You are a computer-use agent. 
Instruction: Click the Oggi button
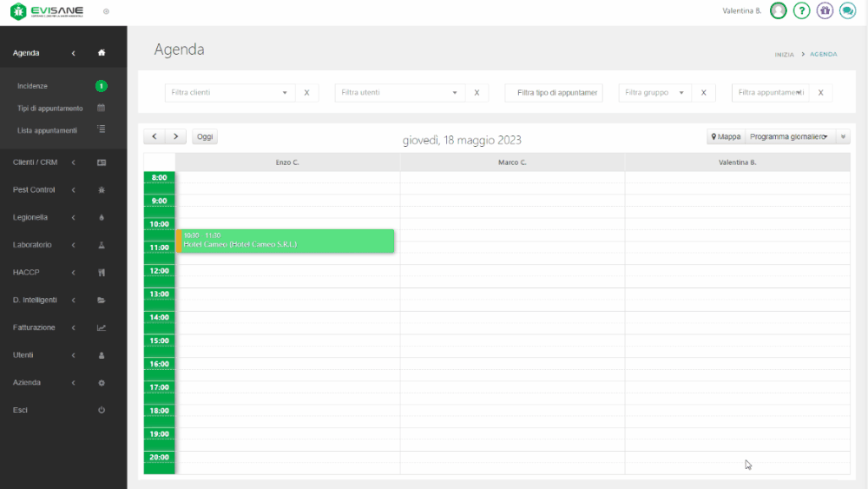(205, 137)
